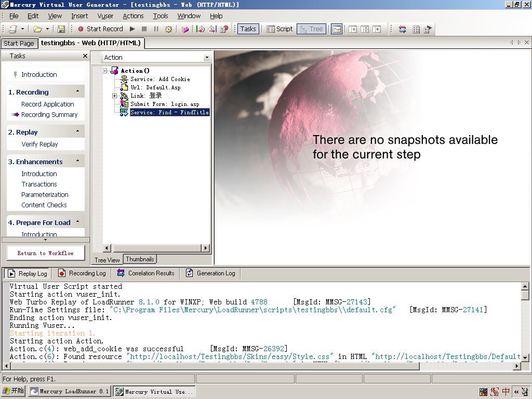Click the Stop square toolbar icon
The width and height of the screenshot is (532, 399).
coord(144,29)
